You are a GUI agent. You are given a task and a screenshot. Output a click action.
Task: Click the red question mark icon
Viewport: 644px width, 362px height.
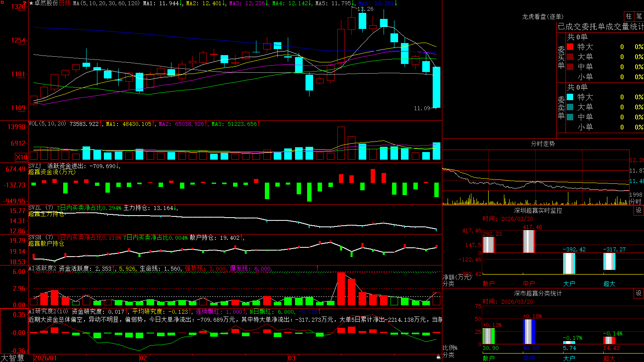[25, 3]
